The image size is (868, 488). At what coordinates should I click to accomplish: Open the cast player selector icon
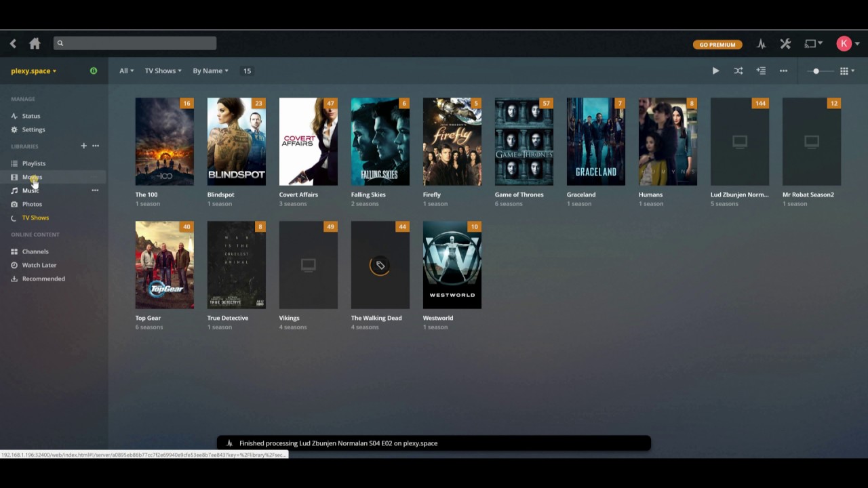[x=812, y=43]
